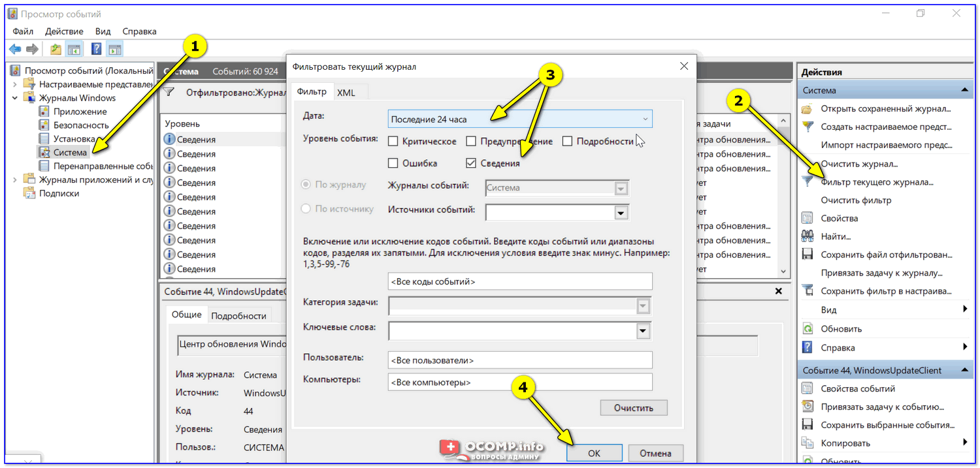Uncheck the Сведения checkbox

coord(471,163)
